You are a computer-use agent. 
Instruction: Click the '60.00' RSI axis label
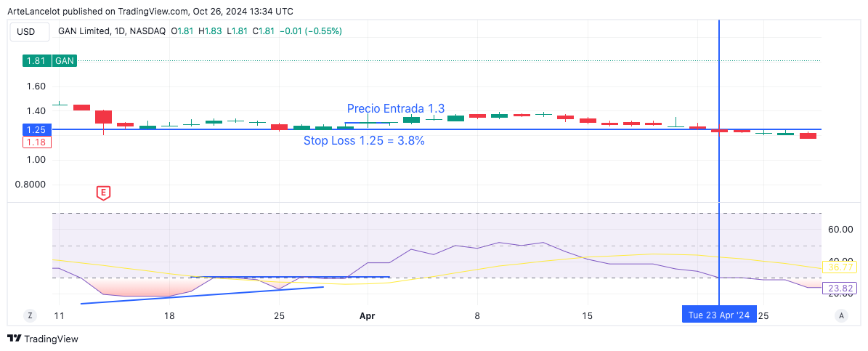click(839, 229)
